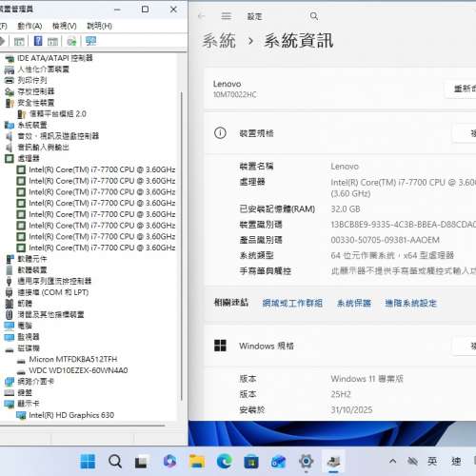Click the 英 input language indicator
Screen dimensions: 476x476
tap(432, 461)
